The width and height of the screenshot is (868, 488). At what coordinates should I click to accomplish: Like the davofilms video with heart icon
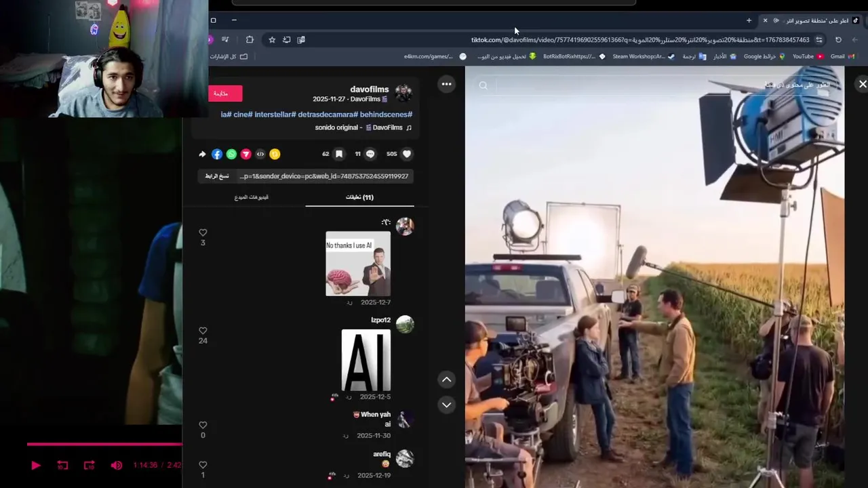[407, 154]
